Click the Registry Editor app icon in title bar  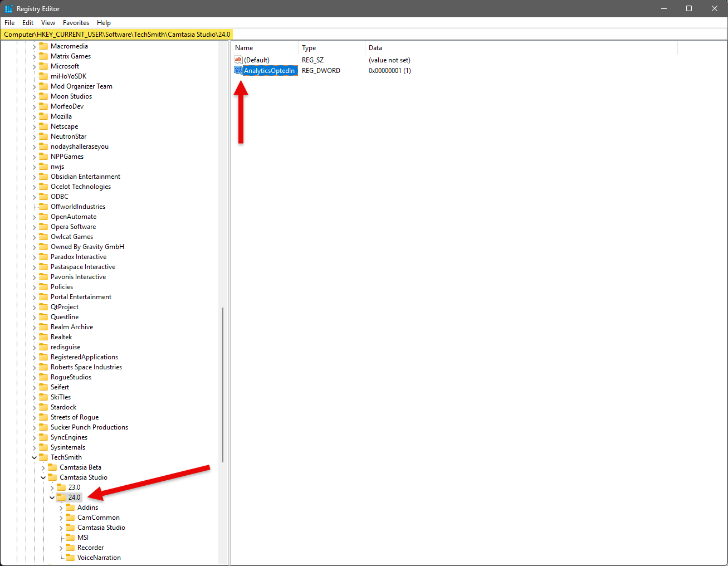8,9
